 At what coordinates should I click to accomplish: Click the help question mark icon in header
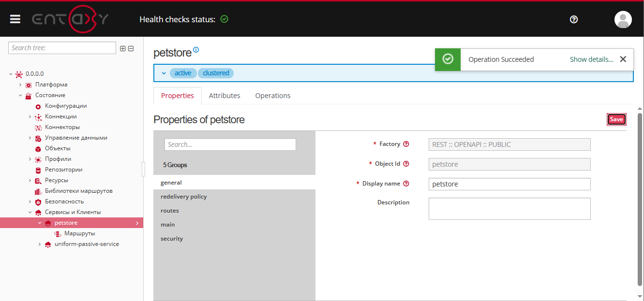pyautogui.click(x=574, y=19)
